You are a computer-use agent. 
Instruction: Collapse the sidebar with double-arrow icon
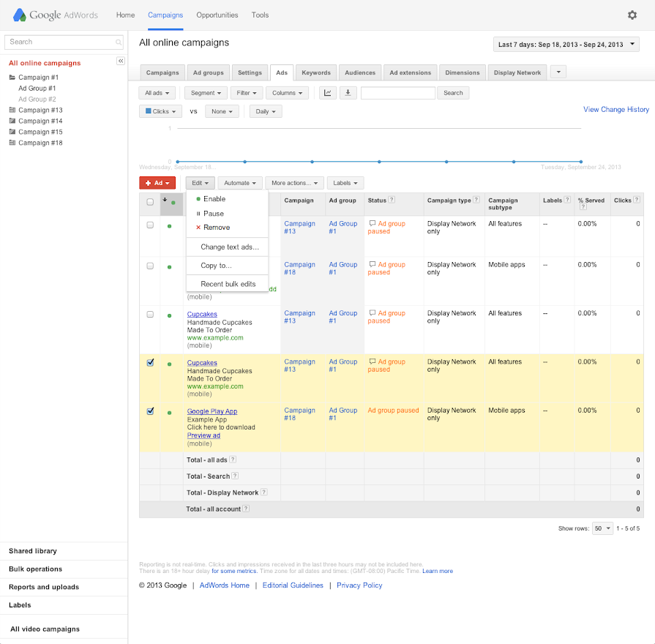click(x=121, y=61)
